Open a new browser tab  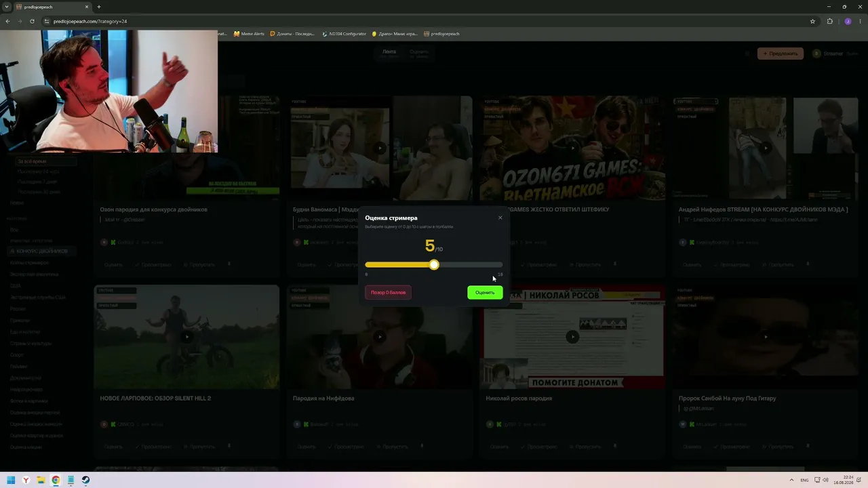point(99,7)
